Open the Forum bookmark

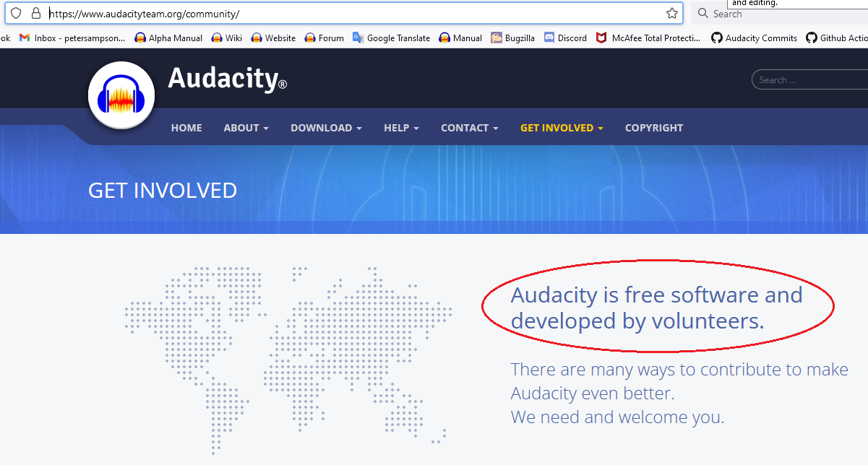[x=324, y=38]
